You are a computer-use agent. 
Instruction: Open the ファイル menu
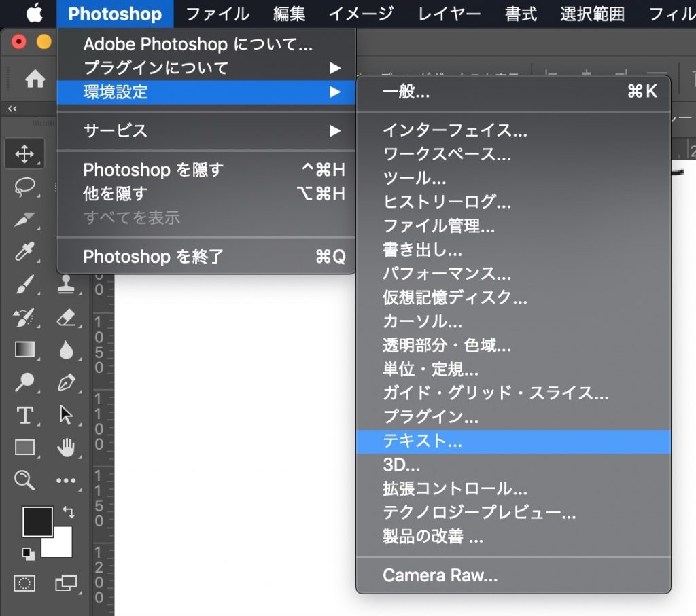pos(217,14)
